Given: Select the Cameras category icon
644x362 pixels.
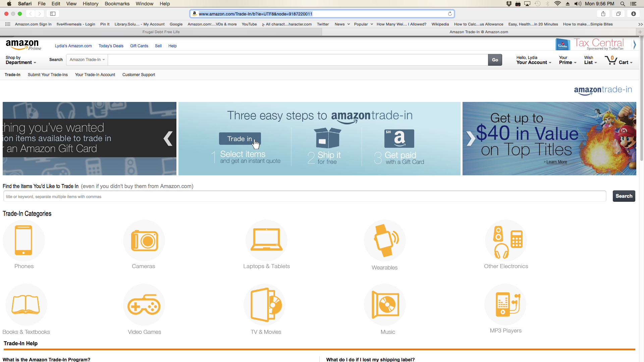Looking at the screenshot, I should click(144, 240).
